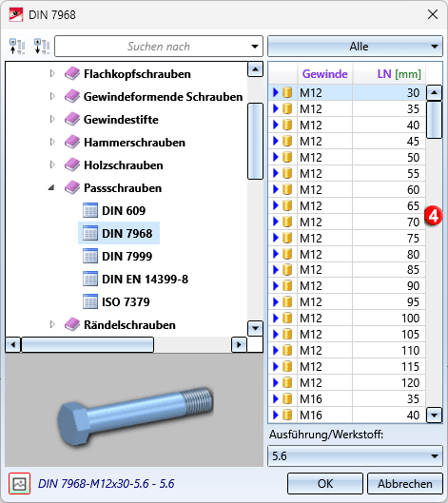Image resolution: width=448 pixels, height=503 pixels.
Task: Click the expand tree levels icon
Action: [42, 47]
